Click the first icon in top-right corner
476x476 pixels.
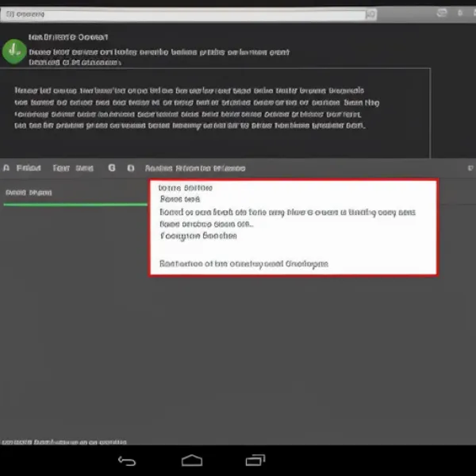click(x=442, y=13)
